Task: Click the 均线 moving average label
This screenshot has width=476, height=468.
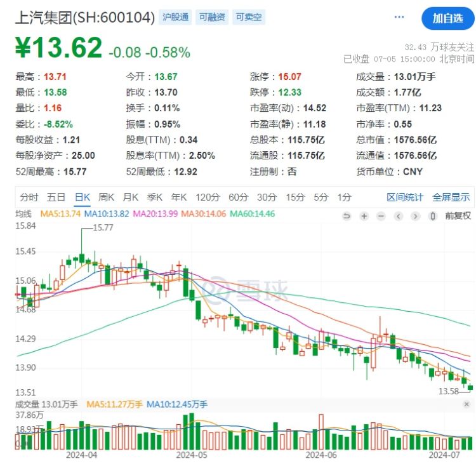Action: coord(23,214)
